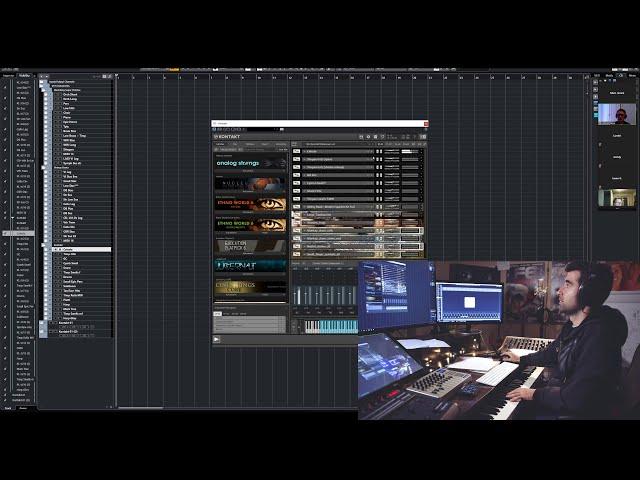640x480 pixels.
Task: Switch to Libraries tab in Kontakt browser
Action: click(220, 144)
